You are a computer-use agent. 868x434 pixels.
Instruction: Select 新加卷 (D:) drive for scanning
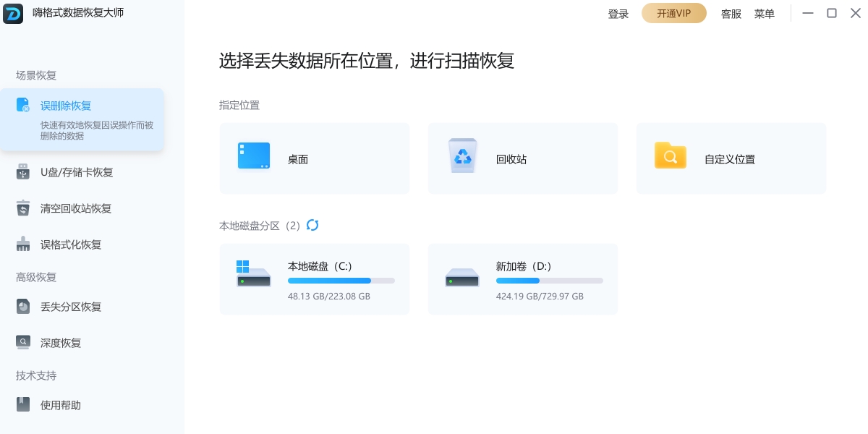[522, 279]
